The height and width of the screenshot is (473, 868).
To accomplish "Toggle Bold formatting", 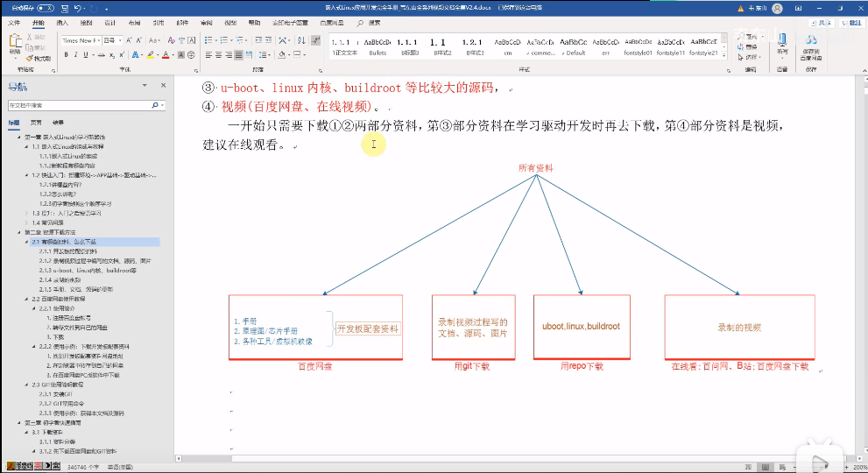I will 66,55.
